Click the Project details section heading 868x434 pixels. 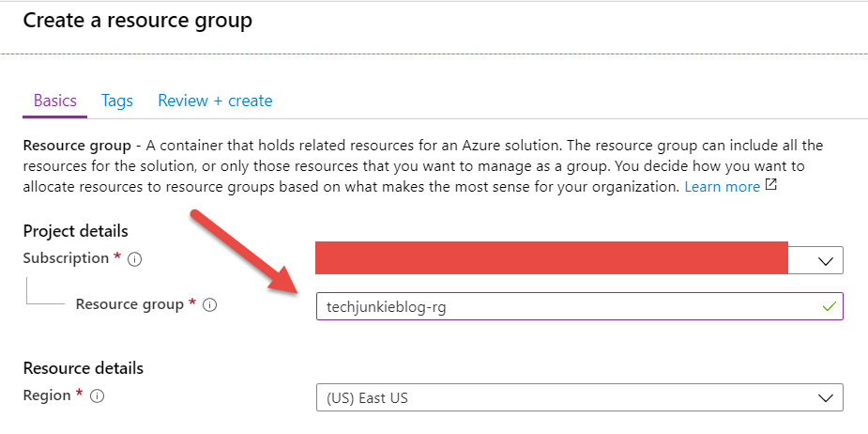(75, 231)
